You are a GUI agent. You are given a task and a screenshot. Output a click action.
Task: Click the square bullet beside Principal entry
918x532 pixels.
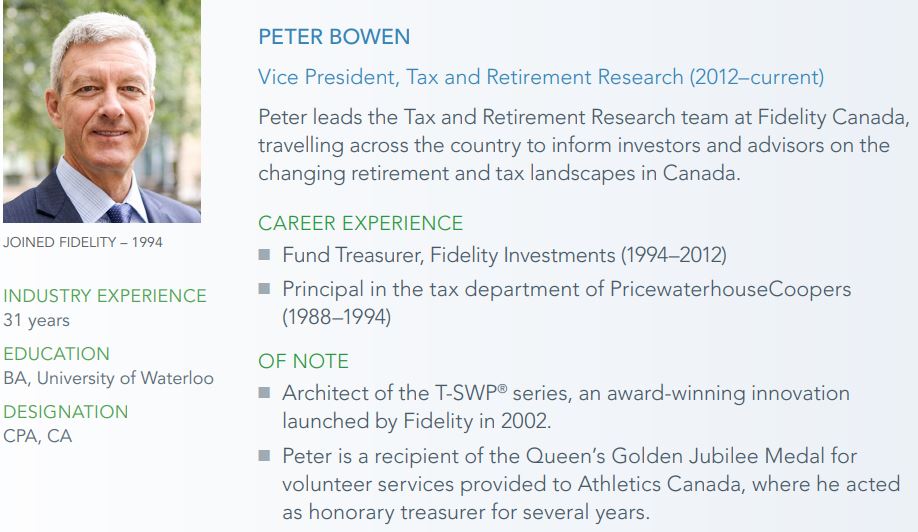point(265,289)
